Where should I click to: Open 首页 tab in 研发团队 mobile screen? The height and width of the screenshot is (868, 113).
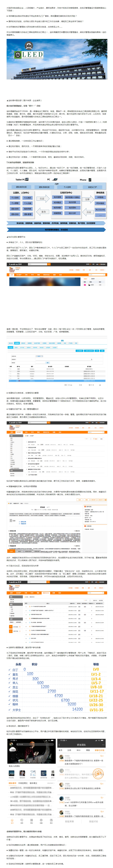61,750
